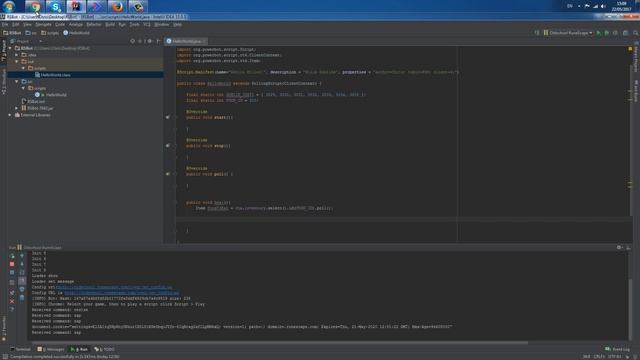Open the Edit menu

coord(16,24)
